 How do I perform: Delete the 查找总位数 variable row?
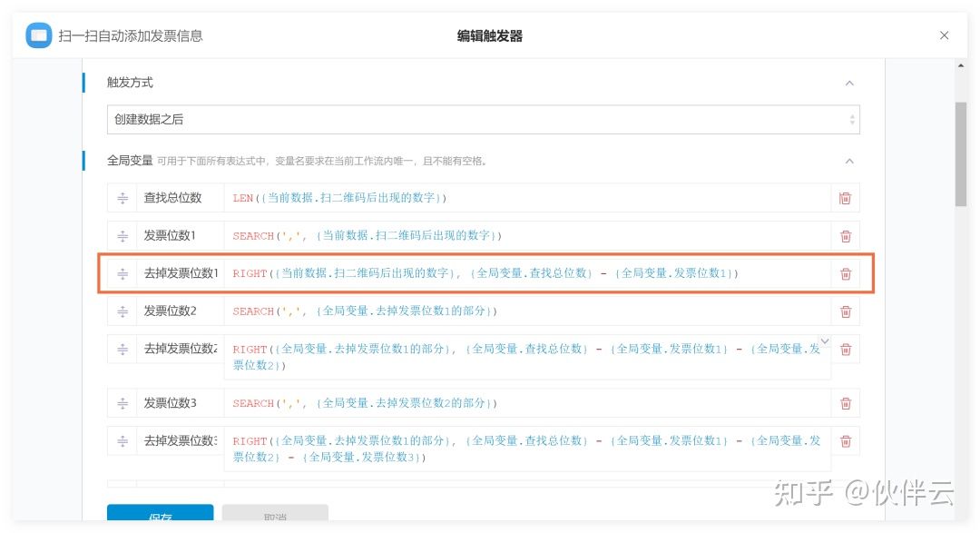(845, 198)
